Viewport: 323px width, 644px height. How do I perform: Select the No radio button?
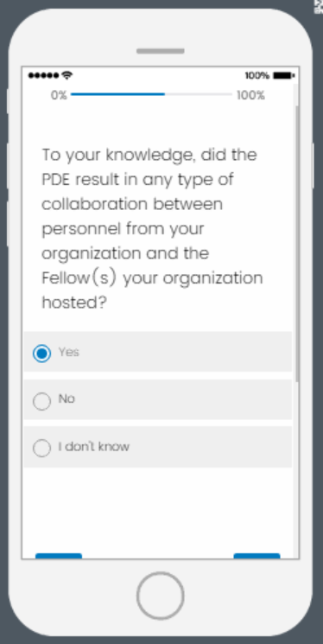tap(41, 401)
